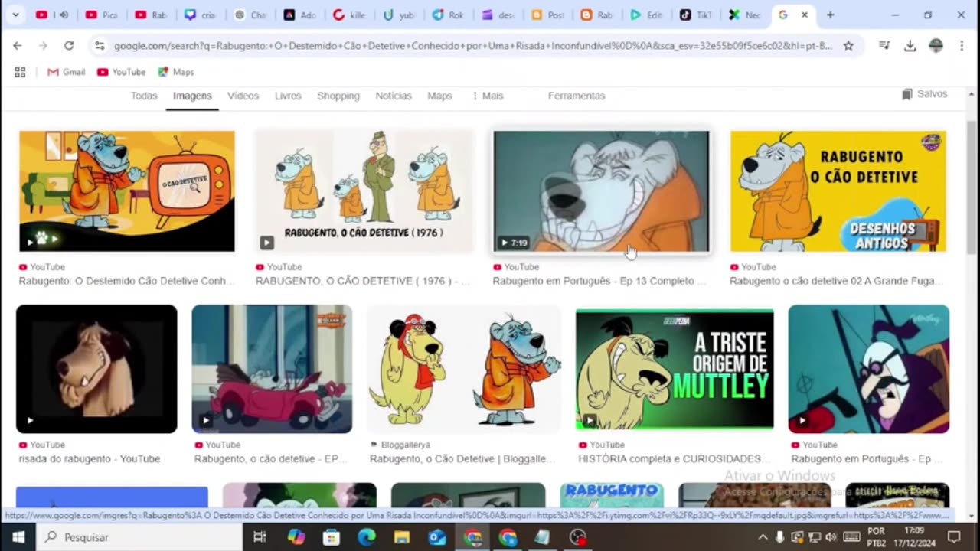This screenshot has height=551, width=980.
Task: Open 'Desenhos Antigos' yellow thumbnail
Action: [838, 191]
